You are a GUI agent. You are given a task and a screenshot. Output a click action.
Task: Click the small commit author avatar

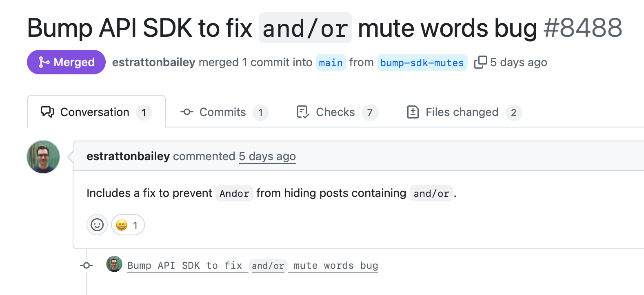114,264
